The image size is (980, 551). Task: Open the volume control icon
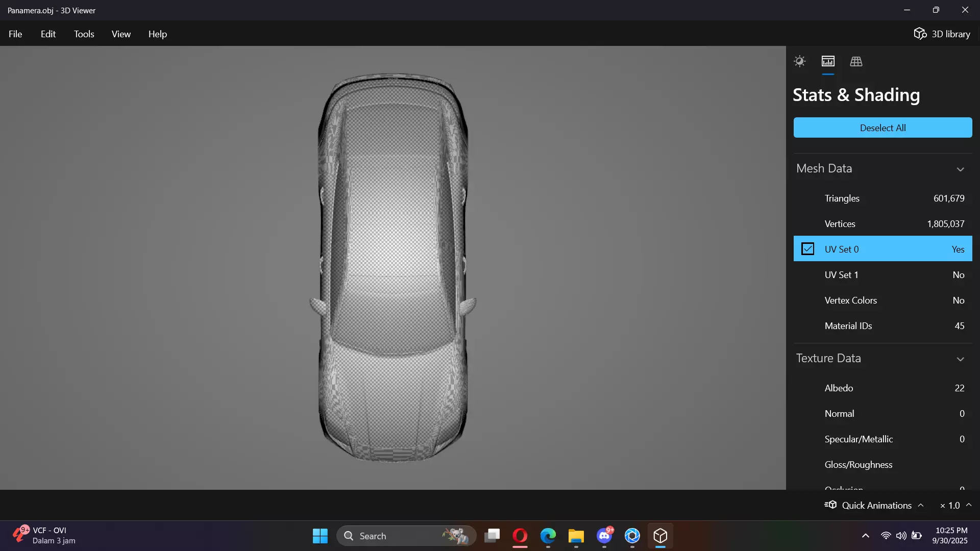click(901, 536)
